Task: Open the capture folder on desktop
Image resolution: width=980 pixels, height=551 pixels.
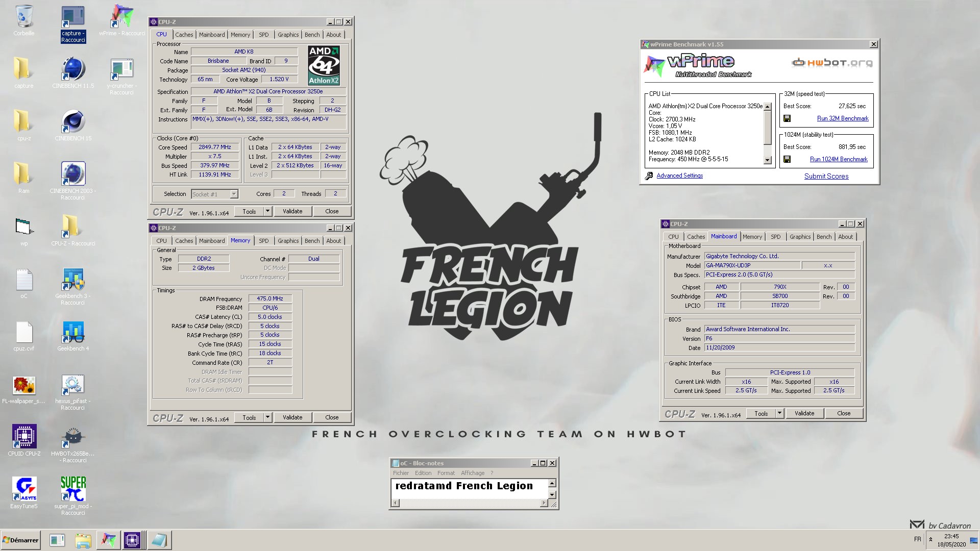Action: tap(23, 73)
